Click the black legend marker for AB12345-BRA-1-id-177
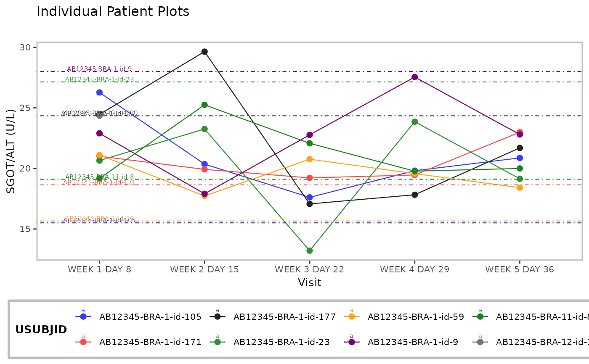 pos(217,317)
